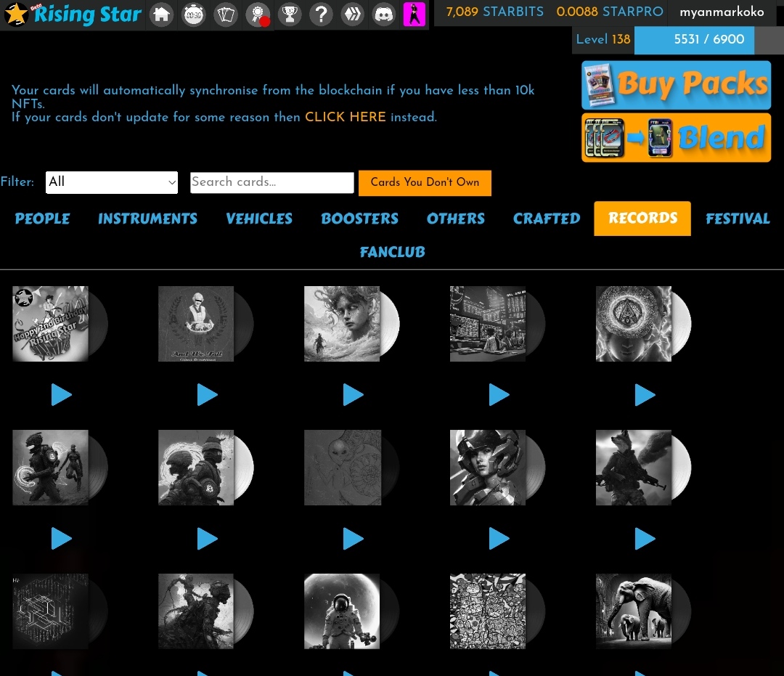Play the Happy 2nd Birthday Rising Star record
This screenshot has height=676, width=784.
(62, 395)
